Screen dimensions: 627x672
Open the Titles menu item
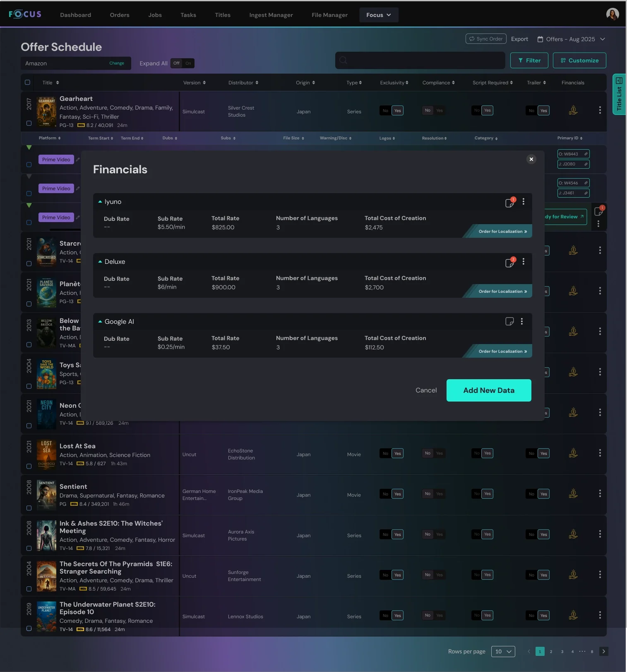click(222, 15)
